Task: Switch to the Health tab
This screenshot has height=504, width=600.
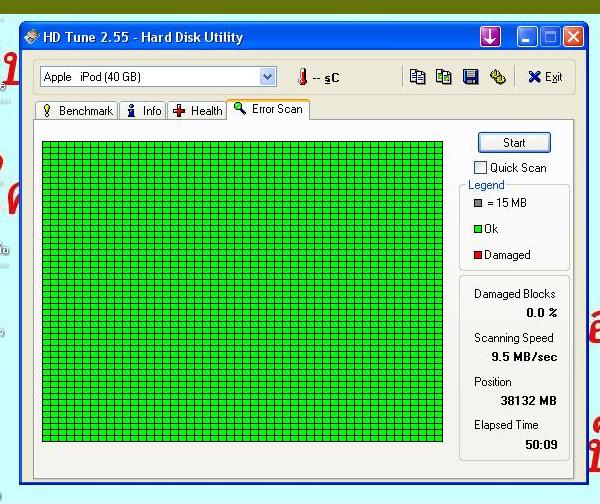Action: tap(197, 111)
